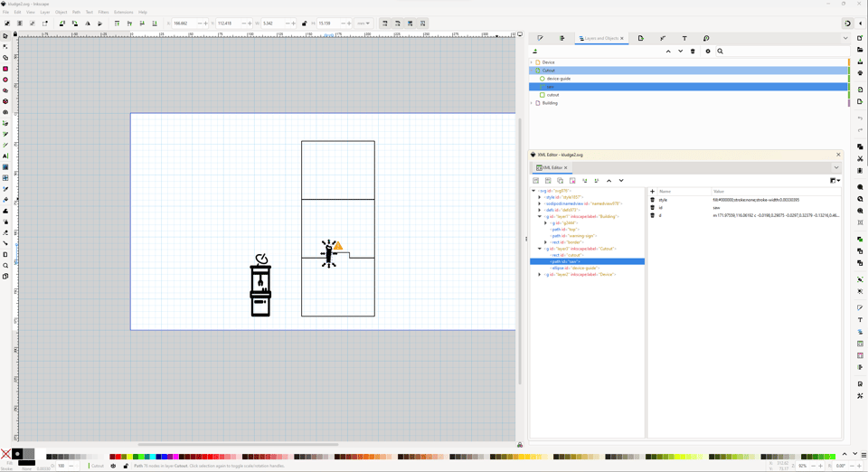Delete the selected layer with the trash icon
This screenshot has width=868, height=472.
point(693,52)
